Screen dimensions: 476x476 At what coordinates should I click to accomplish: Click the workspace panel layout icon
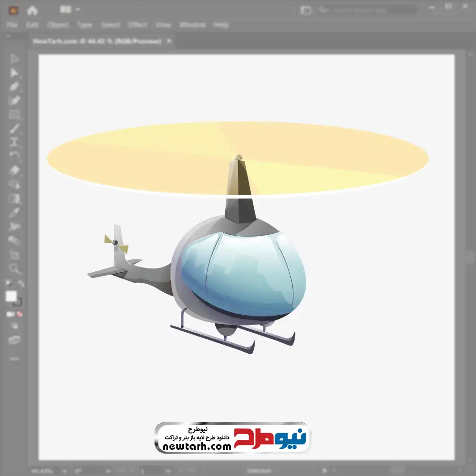pos(306,10)
